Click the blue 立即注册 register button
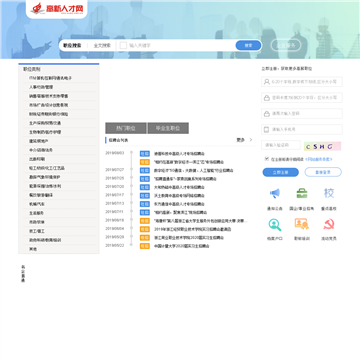 tap(281, 172)
